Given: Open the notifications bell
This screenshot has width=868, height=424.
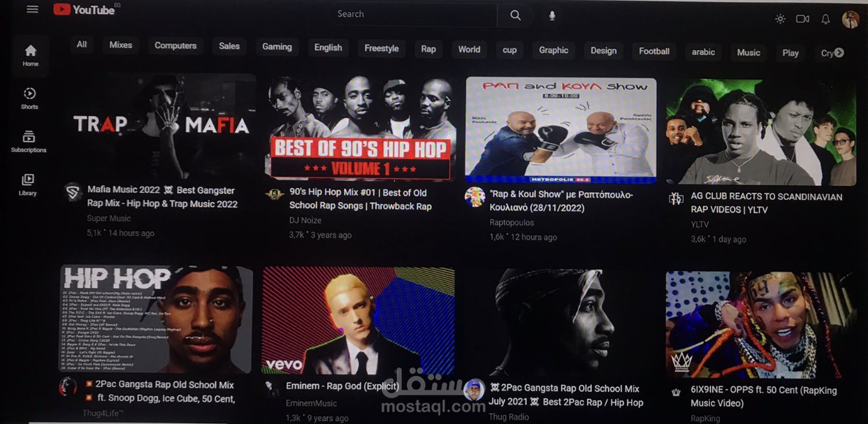Looking at the screenshot, I should [x=825, y=20].
